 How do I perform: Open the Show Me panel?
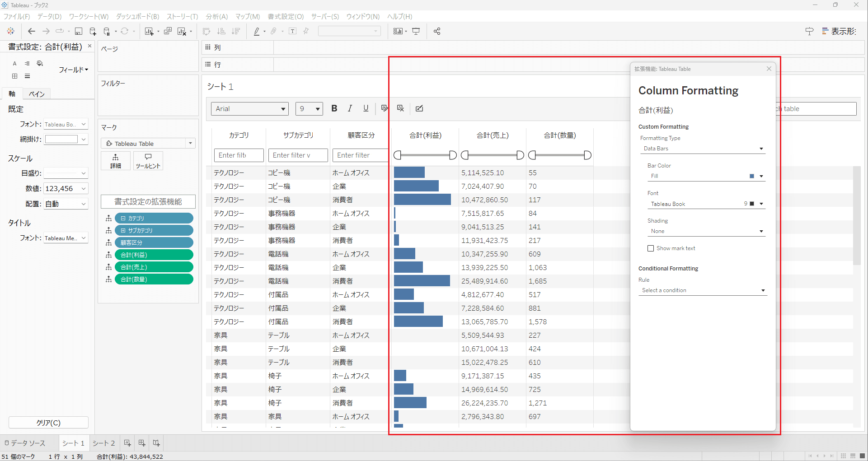(x=840, y=31)
